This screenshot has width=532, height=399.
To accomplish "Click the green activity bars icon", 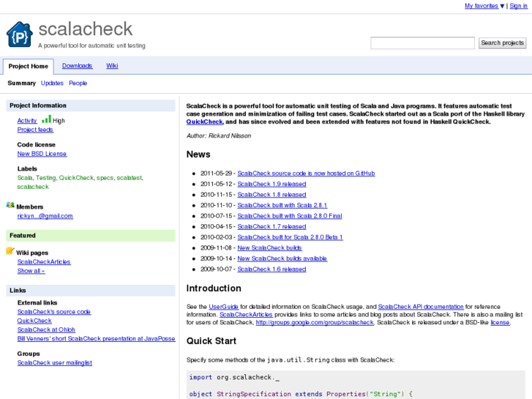I will [x=46, y=119].
